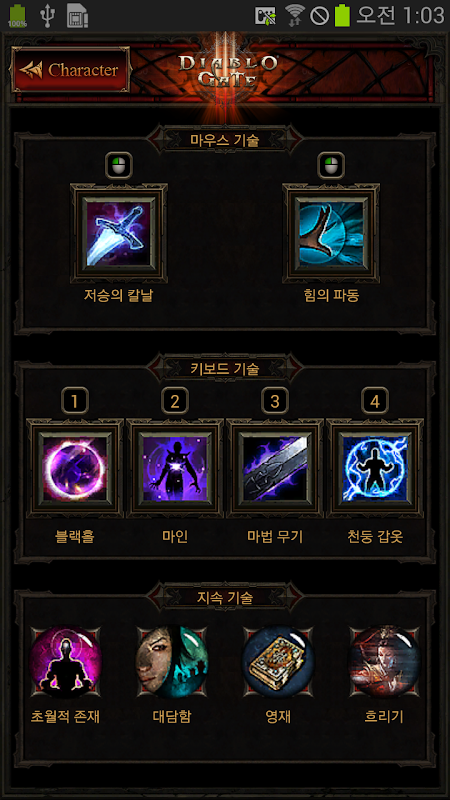The image size is (450, 800).
Task: Tap the keyboard slot 1 badge
Action: (x=75, y=401)
